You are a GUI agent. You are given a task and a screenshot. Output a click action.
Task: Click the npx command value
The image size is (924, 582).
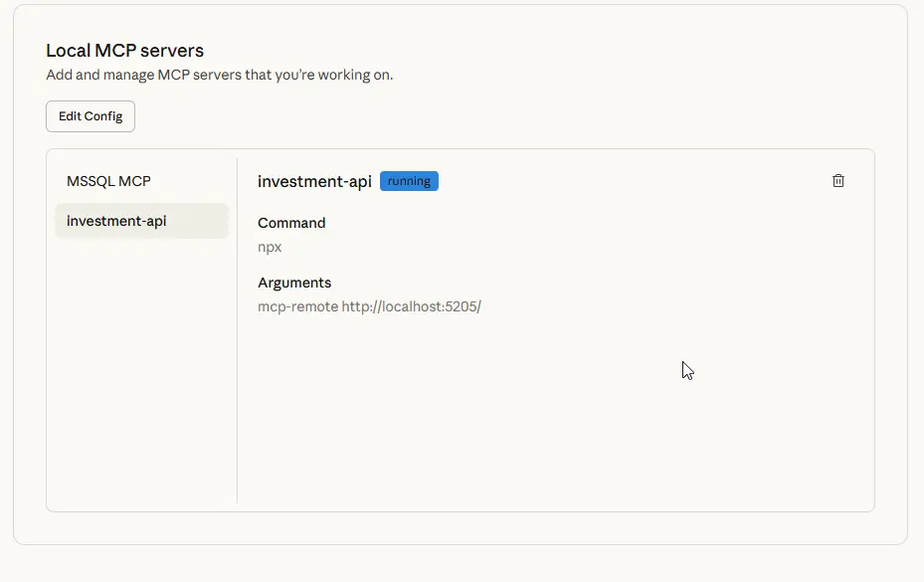pos(270,247)
